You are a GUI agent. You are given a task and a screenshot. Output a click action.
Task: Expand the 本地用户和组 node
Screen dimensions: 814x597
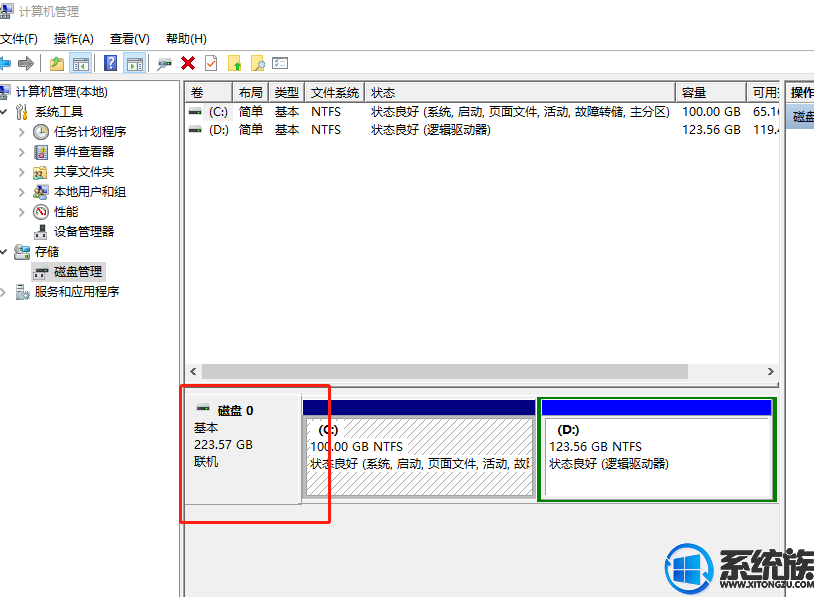coord(21,192)
